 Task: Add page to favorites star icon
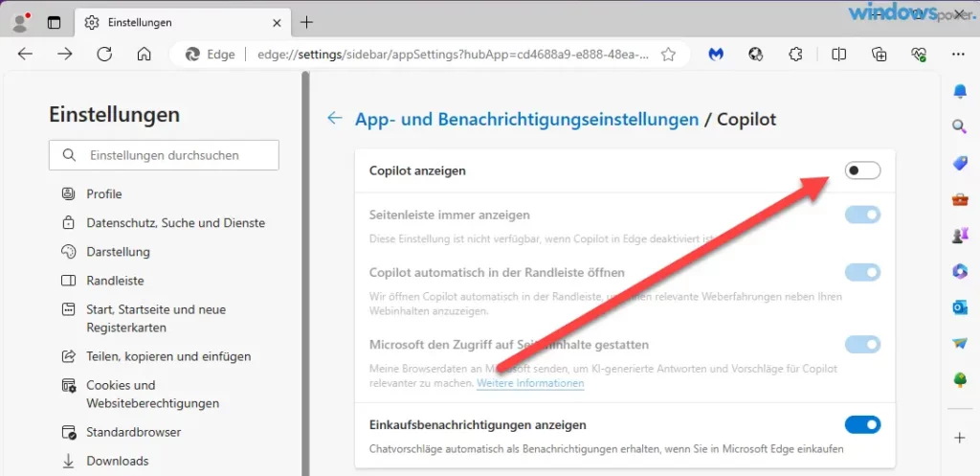(668, 55)
